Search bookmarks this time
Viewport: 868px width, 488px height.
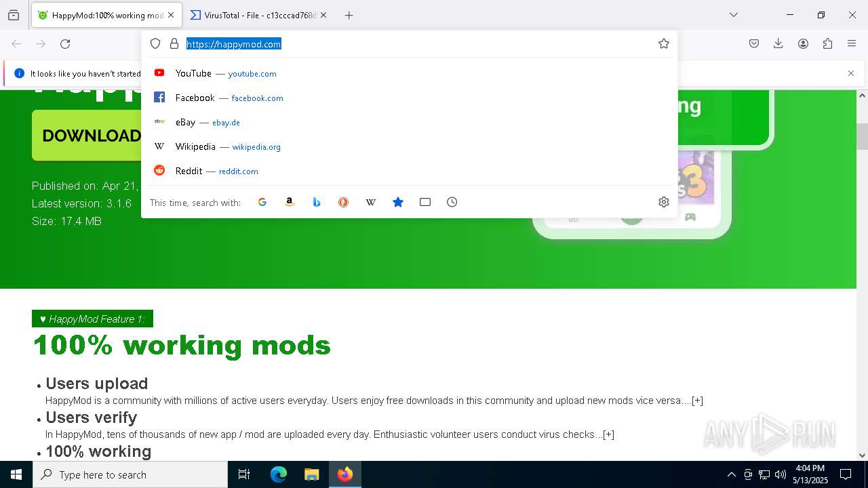pyautogui.click(x=398, y=202)
